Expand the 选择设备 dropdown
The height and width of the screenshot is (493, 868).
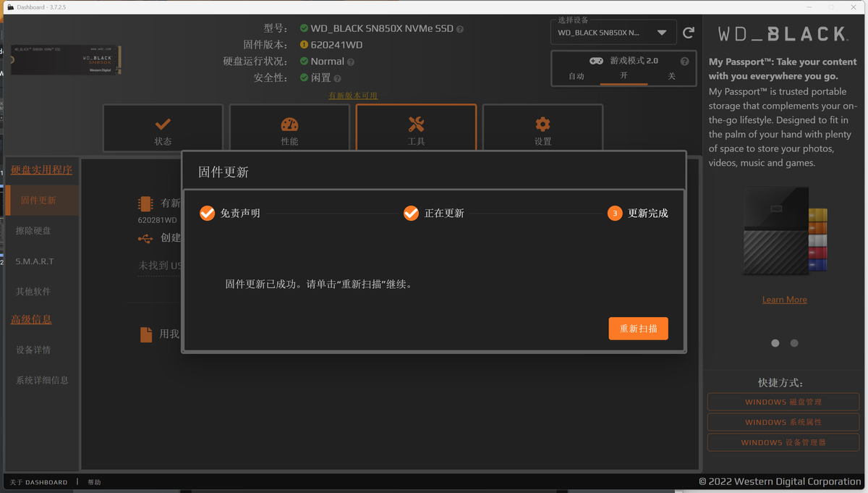613,33
